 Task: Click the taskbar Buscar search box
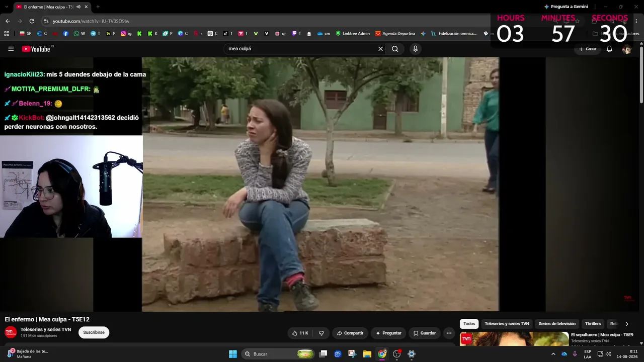coord(279,354)
